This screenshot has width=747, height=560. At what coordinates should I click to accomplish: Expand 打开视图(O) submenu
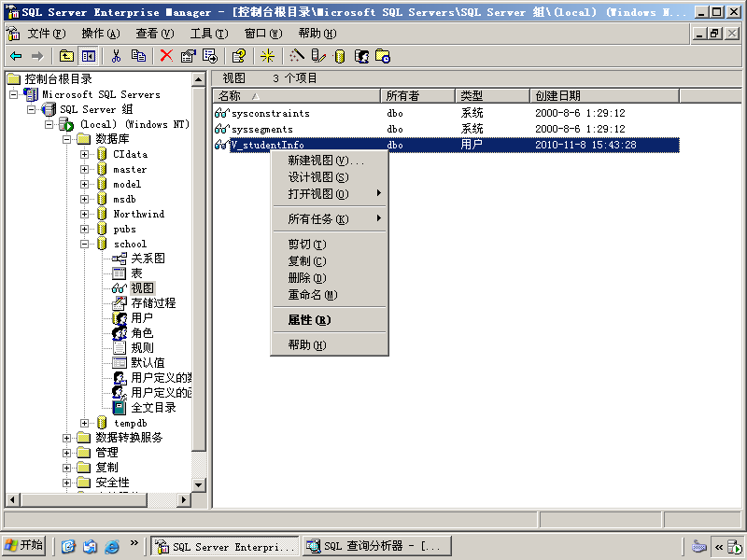[x=330, y=194]
